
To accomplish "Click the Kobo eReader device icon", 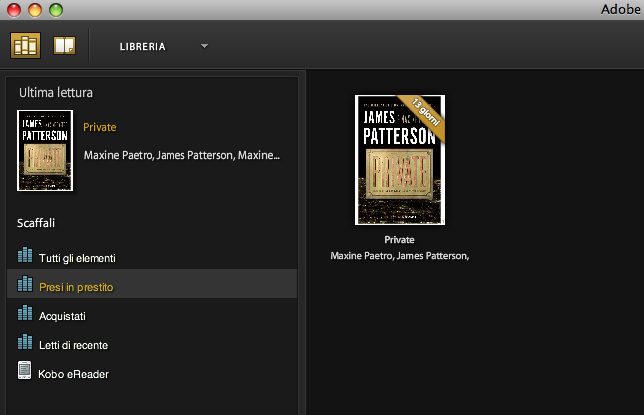I will tap(25, 372).
